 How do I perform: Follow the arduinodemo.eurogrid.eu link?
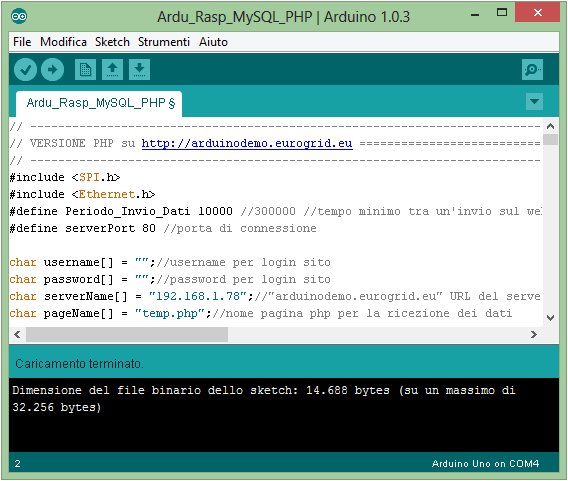point(247,143)
